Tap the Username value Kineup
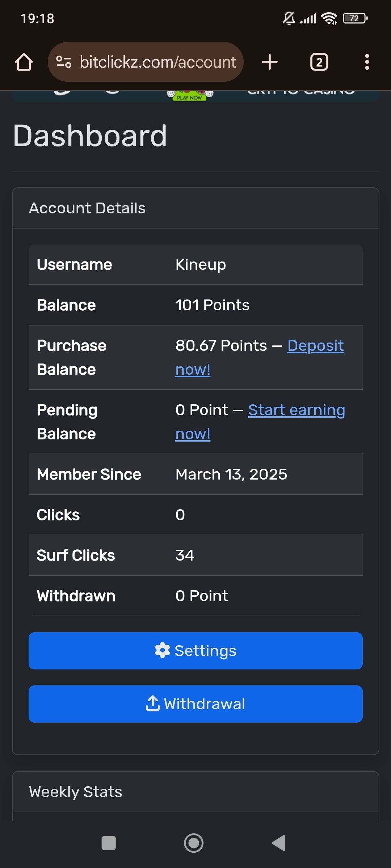This screenshot has width=391, height=868. (x=201, y=265)
